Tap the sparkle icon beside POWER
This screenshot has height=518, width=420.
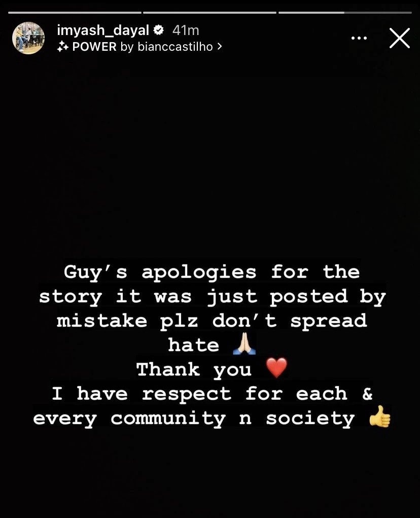click(63, 47)
